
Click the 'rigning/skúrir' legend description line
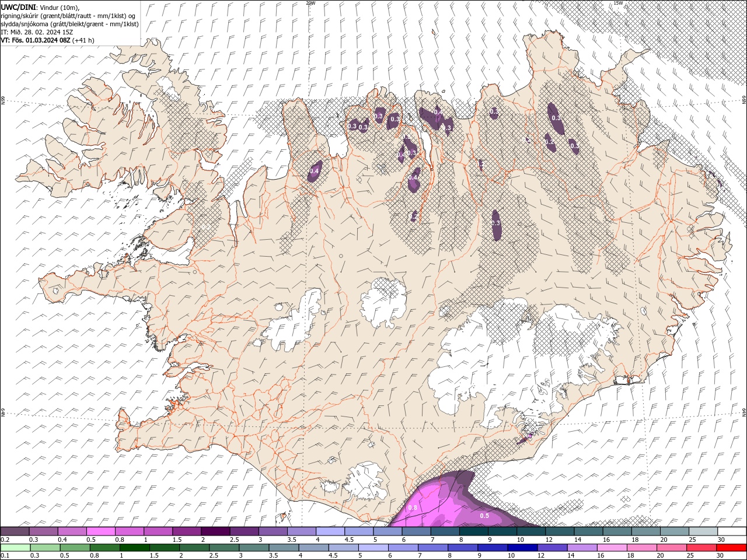(x=68, y=15)
